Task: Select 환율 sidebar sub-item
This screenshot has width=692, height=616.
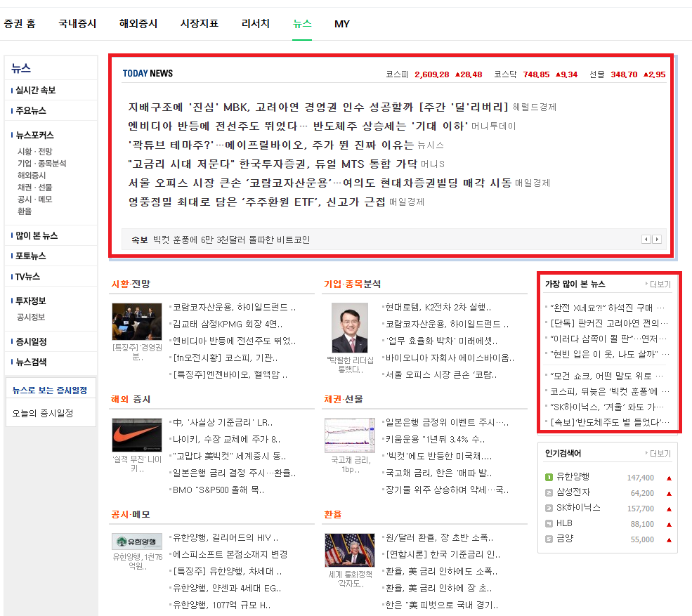Action: [25, 211]
